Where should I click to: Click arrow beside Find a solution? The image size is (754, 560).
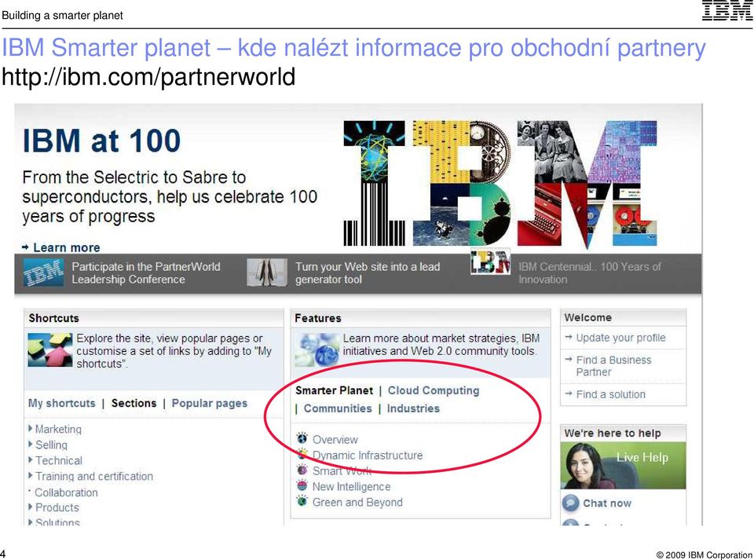click(569, 393)
